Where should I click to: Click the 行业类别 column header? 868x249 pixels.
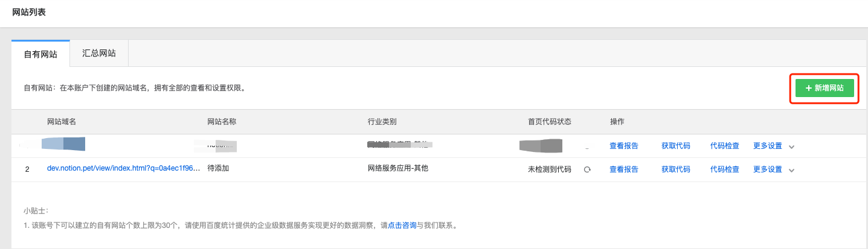382,121
